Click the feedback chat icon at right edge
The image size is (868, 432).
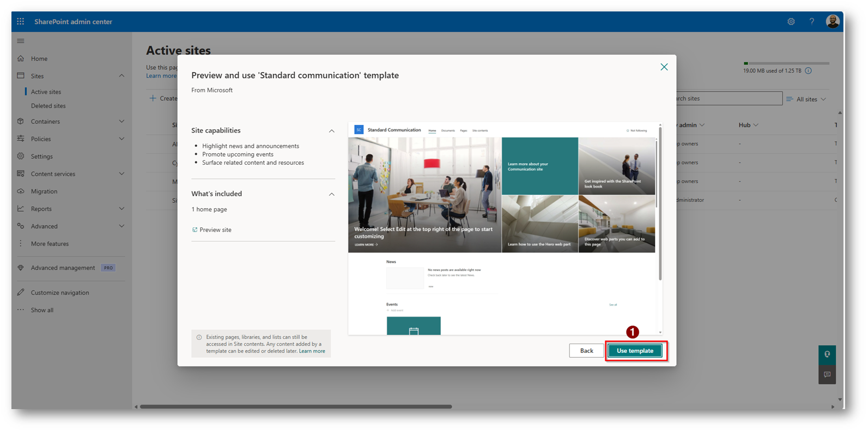pos(827,375)
